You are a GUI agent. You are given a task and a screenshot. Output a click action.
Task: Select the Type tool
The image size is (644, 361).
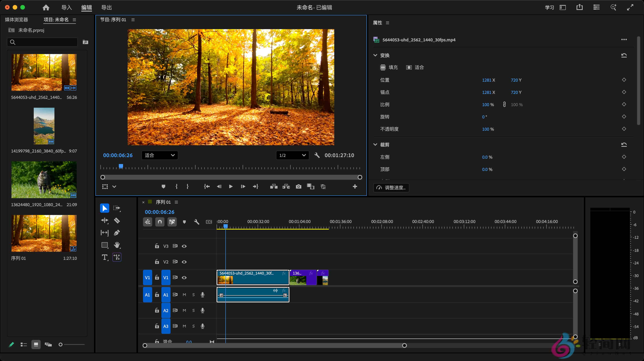coord(104,257)
